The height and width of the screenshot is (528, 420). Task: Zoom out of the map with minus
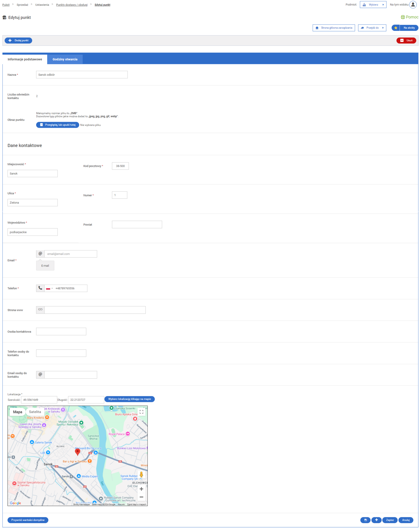point(141,497)
